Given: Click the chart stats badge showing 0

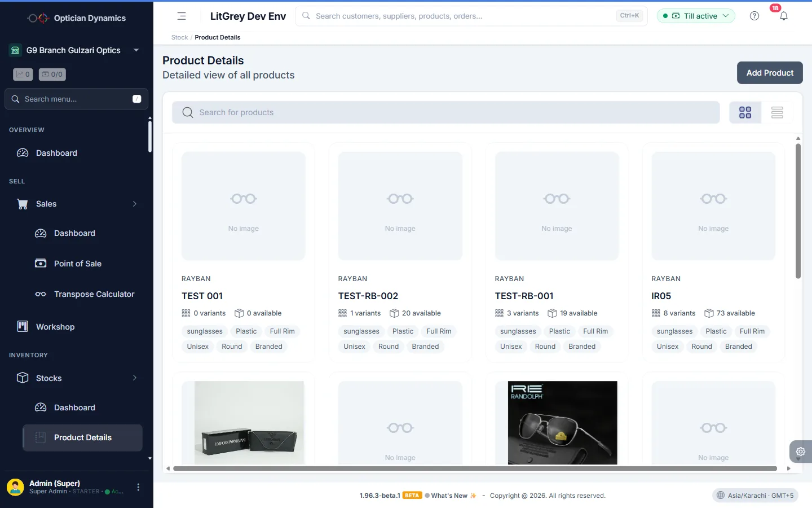Looking at the screenshot, I should click(x=23, y=74).
